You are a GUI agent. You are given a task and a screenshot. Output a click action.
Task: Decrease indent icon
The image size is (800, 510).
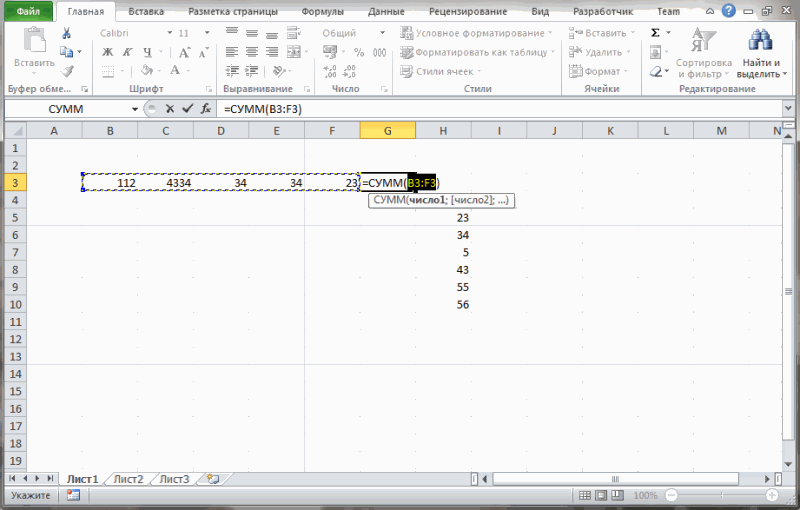point(232,71)
